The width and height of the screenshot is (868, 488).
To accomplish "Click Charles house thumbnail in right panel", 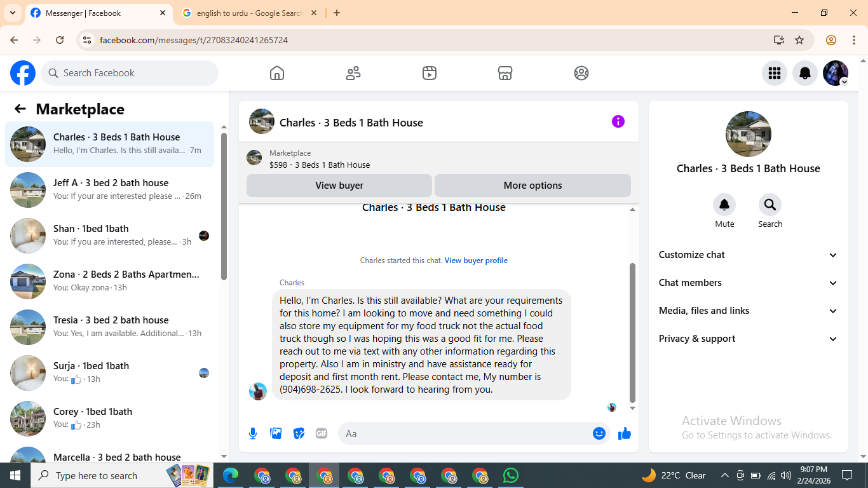I will click(749, 134).
